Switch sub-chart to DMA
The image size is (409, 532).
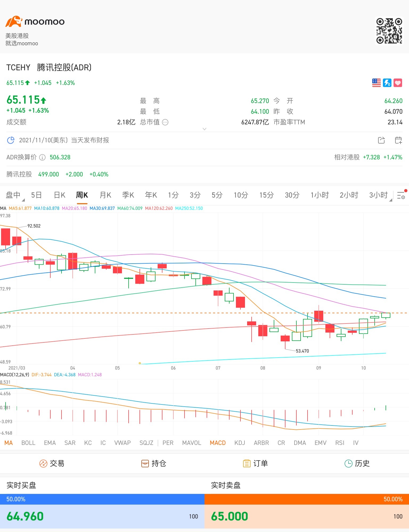pos(300,443)
